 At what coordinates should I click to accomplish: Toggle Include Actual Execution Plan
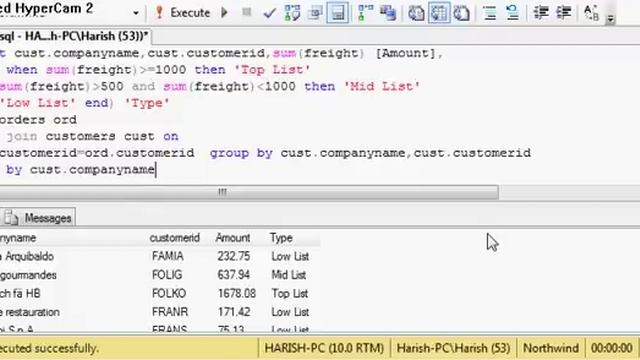click(x=365, y=13)
